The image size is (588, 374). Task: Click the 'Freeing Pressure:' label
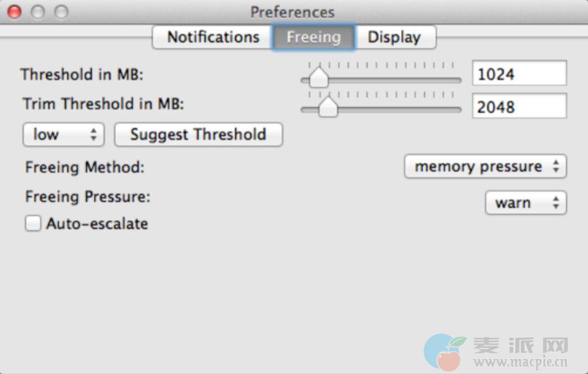pos(88,197)
